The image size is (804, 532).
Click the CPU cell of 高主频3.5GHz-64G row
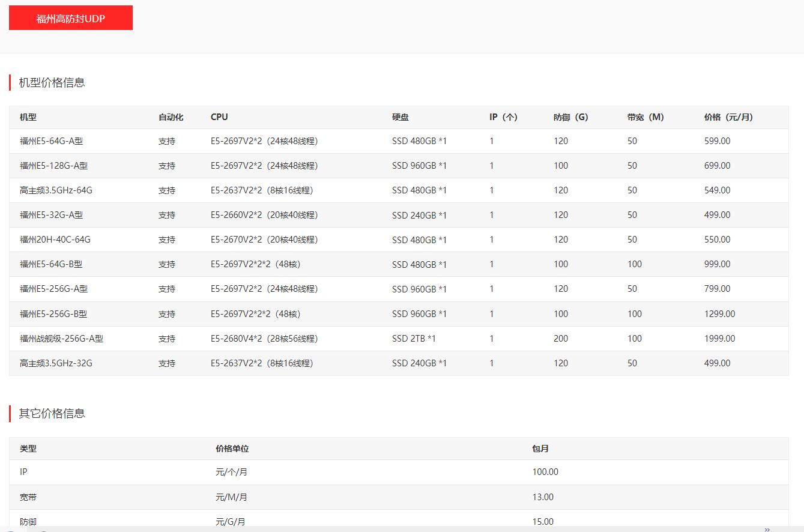(x=262, y=190)
